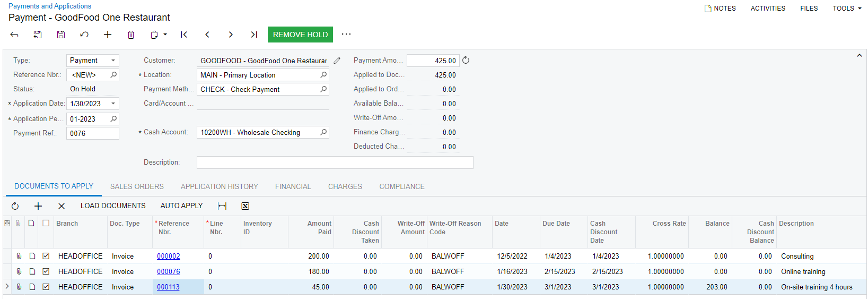Toggle the select-all checkbox in the grid header

(46, 224)
